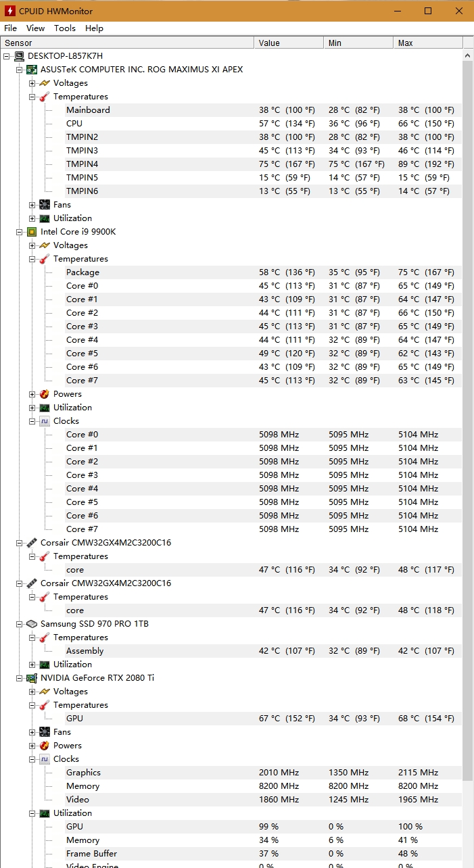Viewport: 474px width, 868px height.
Task: Expand the motherboard Voltages node
Action: tap(32, 83)
